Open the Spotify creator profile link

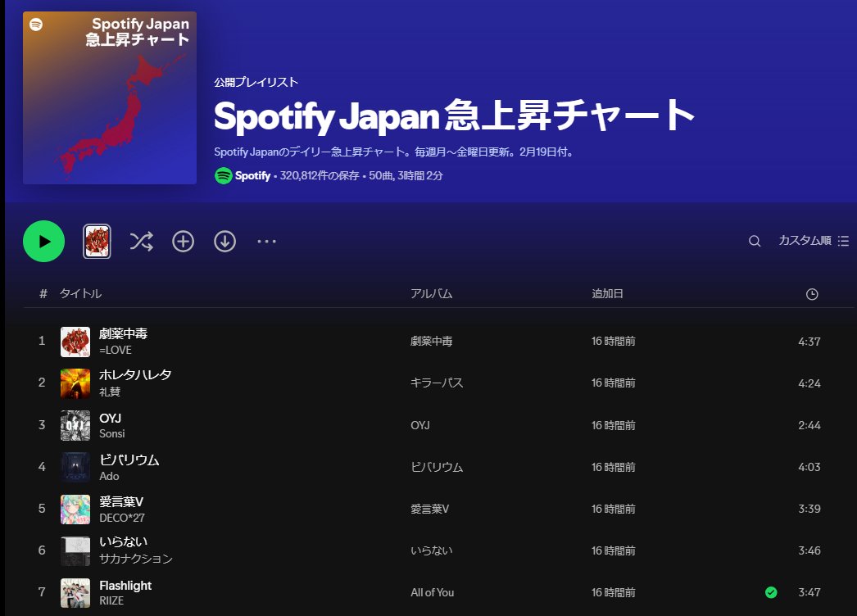click(x=252, y=175)
